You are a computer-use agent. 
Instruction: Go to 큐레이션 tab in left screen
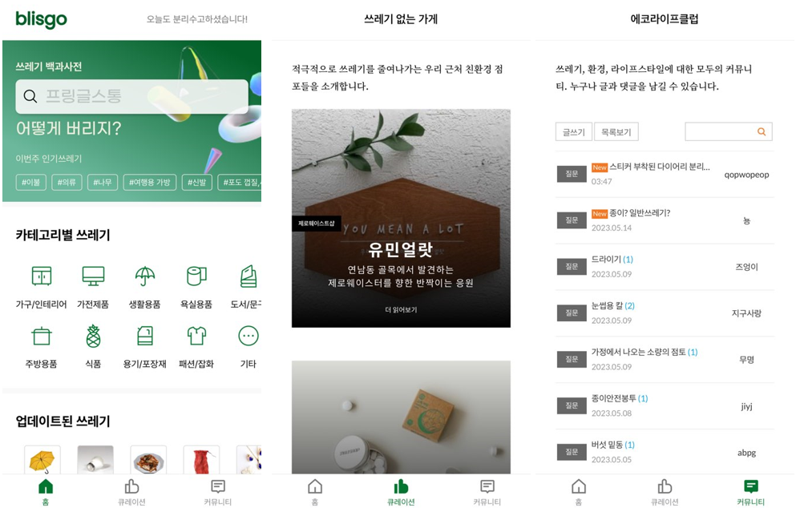pyautogui.click(x=132, y=493)
